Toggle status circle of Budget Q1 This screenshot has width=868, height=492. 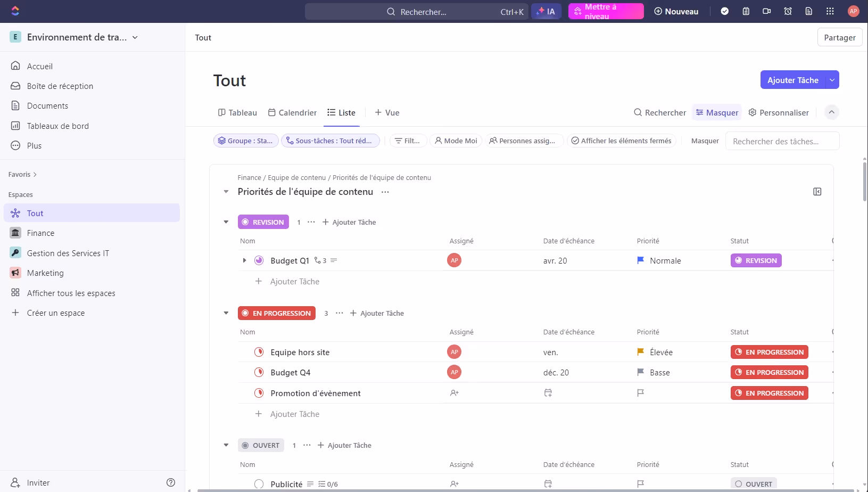[259, 260]
